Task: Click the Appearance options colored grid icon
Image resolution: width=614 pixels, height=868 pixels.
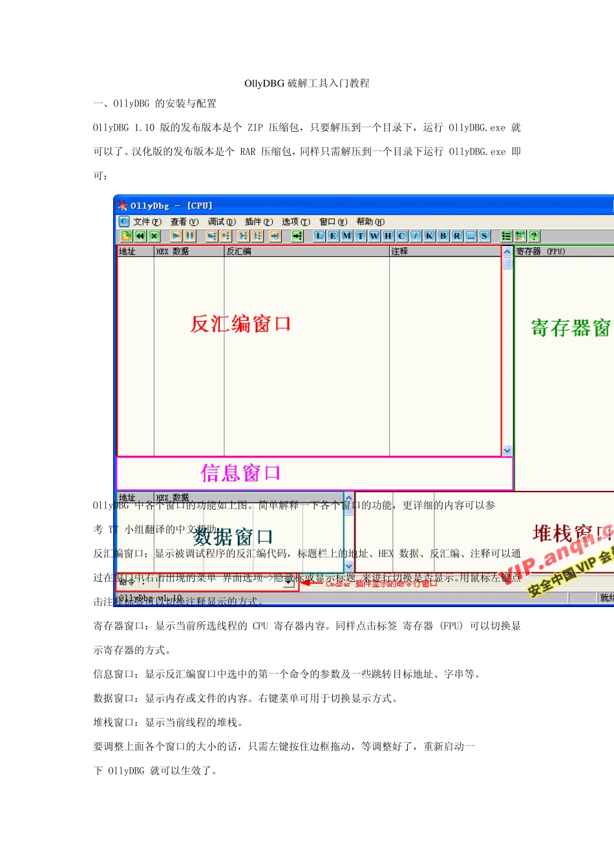Action: (x=520, y=236)
